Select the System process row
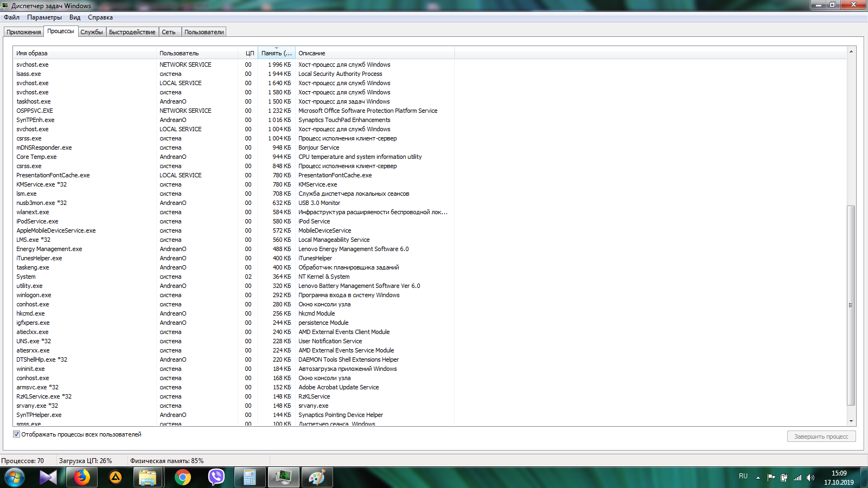The image size is (868, 488). (233, 277)
